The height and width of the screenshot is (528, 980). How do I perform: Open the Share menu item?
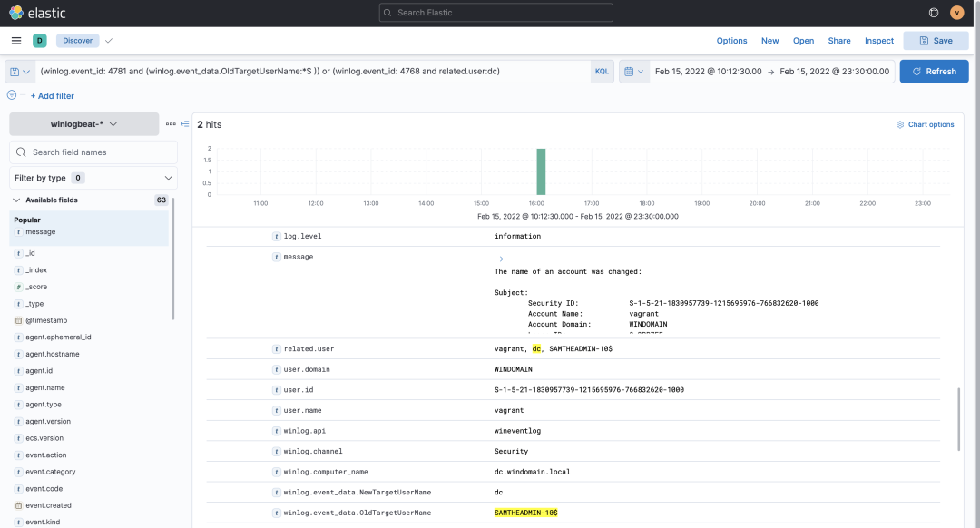point(838,41)
